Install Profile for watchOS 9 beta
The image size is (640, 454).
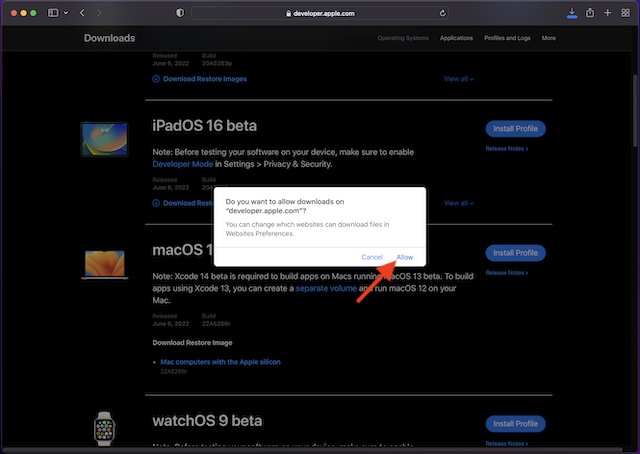point(516,424)
